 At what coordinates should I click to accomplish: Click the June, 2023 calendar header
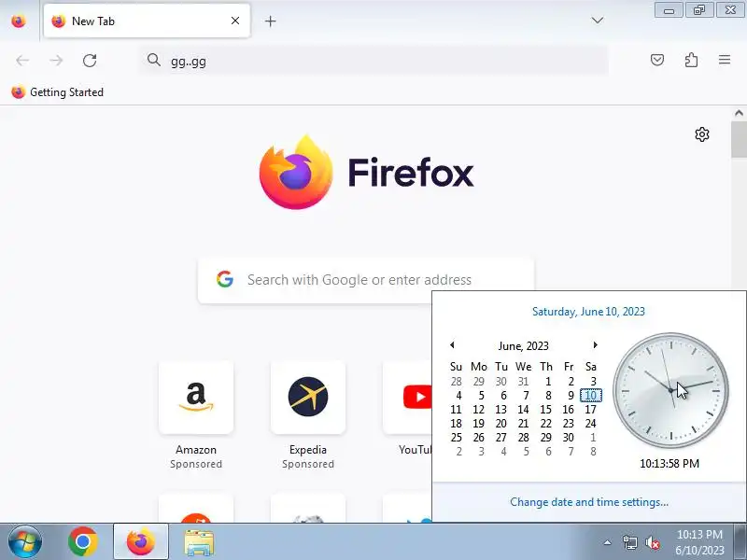click(x=523, y=346)
